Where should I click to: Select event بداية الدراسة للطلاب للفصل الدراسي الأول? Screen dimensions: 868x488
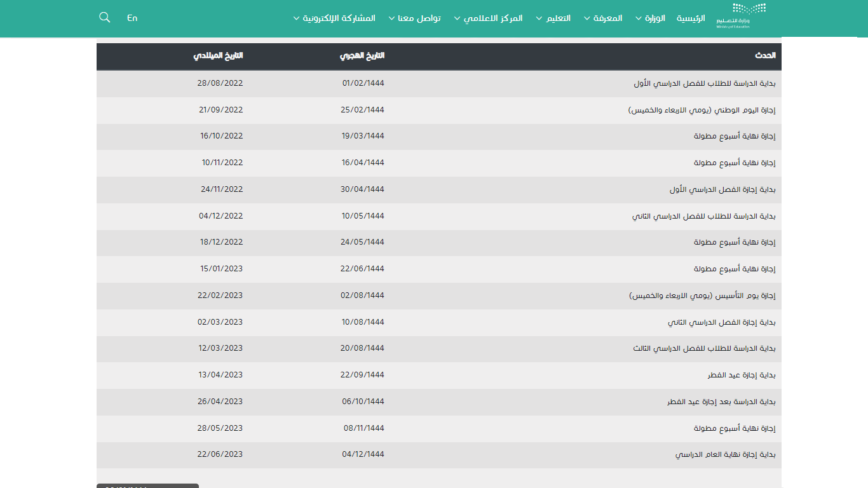coord(705,83)
